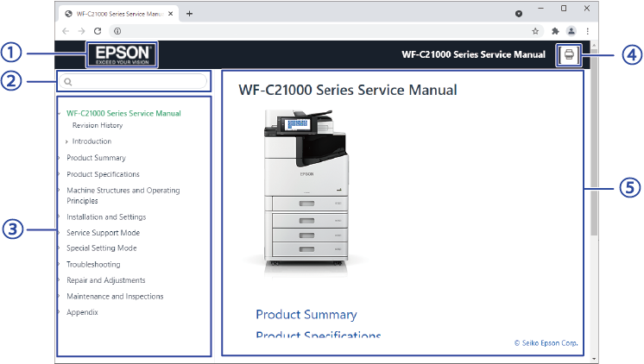644x364 pixels.
Task: Click the browser address bar
Action: (x=326, y=31)
